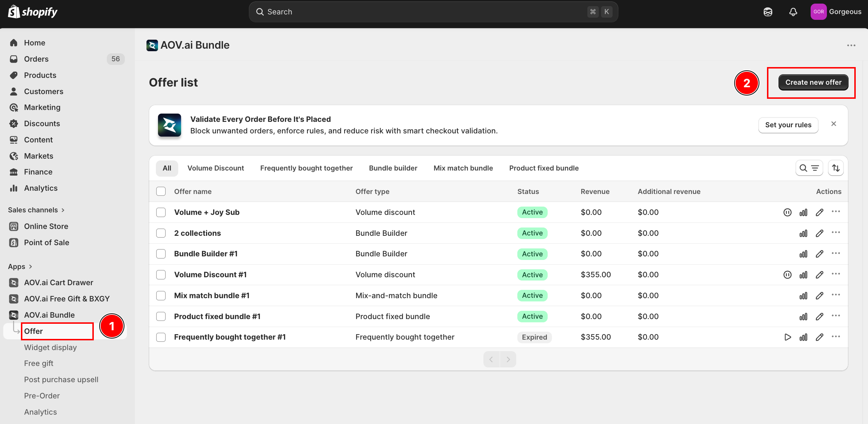Image resolution: width=868 pixels, height=424 pixels.
Task: Edit the Volume + Joy Sub offer
Action: click(x=820, y=212)
